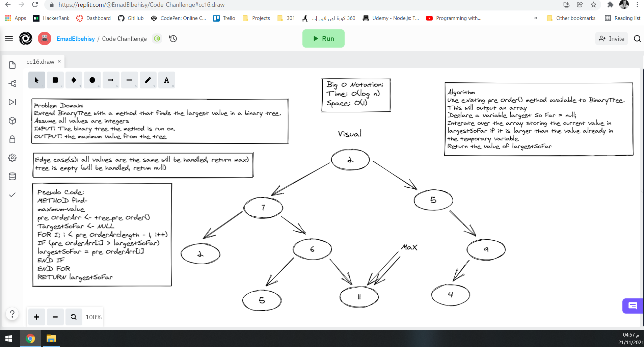Open the help question mark button

coord(12,314)
